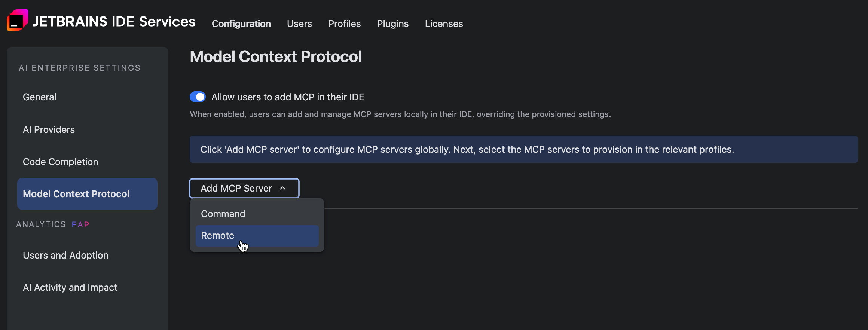Screen dimensions: 868x330
Task: Toggle 'Allow users to add MCP' switch
Action: coord(198,97)
